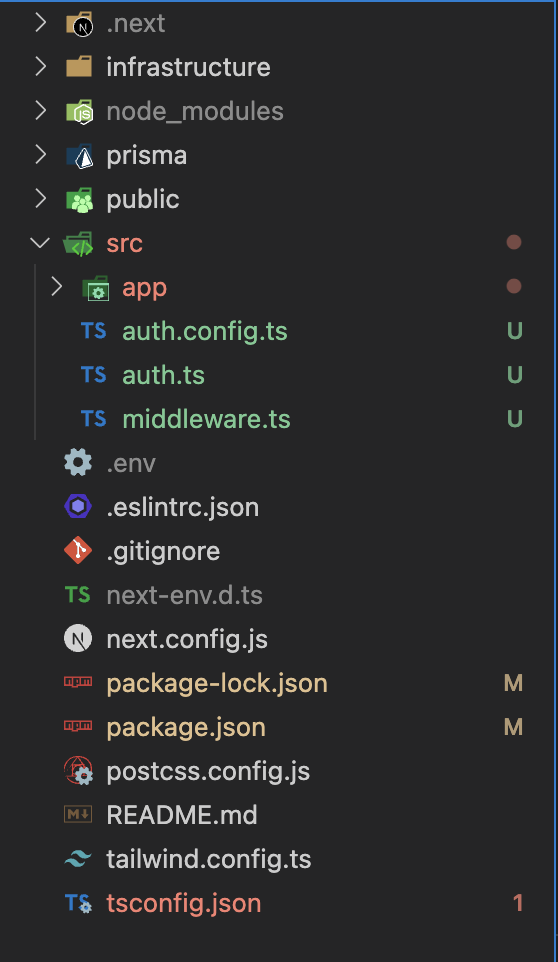Click the node_modules folder icon
This screenshot has width=558, height=962.
(x=79, y=112)
